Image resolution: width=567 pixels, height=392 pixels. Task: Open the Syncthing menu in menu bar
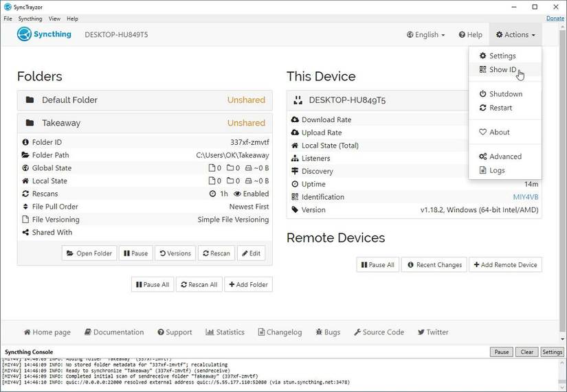pyautogui.click(x=30, y=19)
